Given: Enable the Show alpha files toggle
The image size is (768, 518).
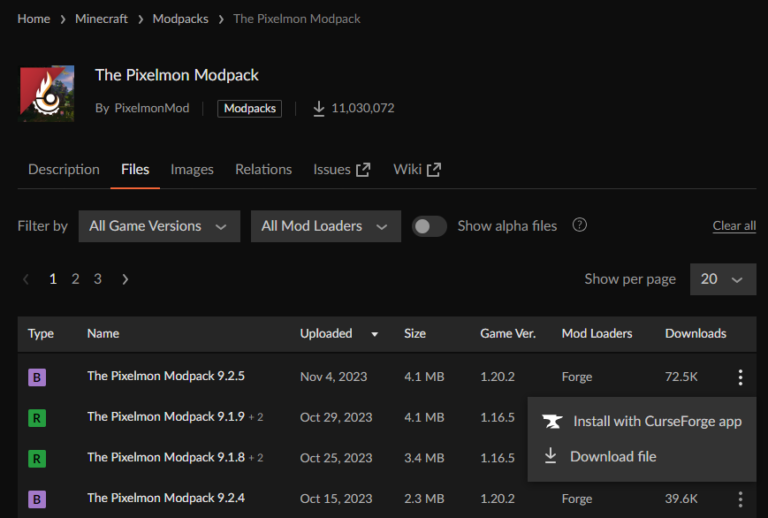Looking at the screenshot, I should tap(429, 226).
